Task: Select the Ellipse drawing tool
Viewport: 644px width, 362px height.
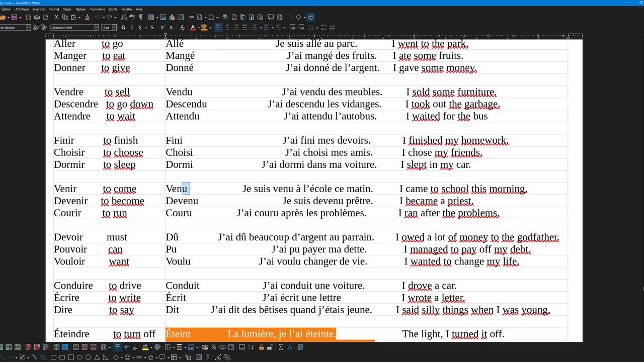Action: click(x=79, y=357)
